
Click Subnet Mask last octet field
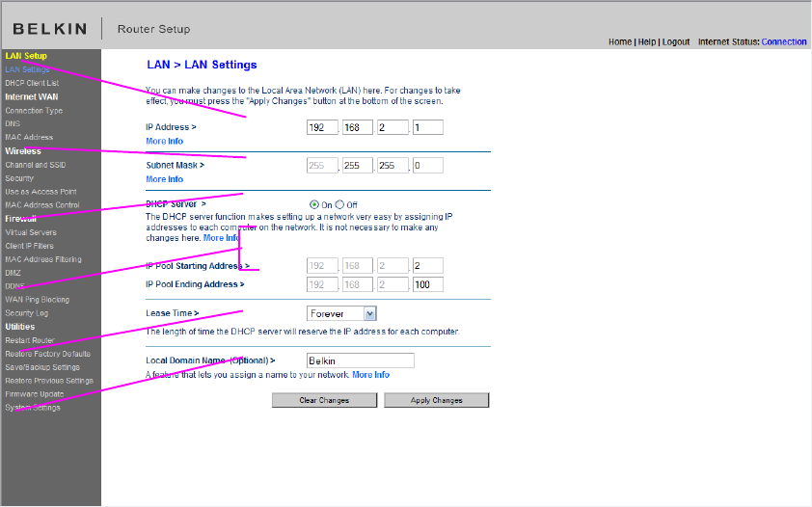pos(428,166)
